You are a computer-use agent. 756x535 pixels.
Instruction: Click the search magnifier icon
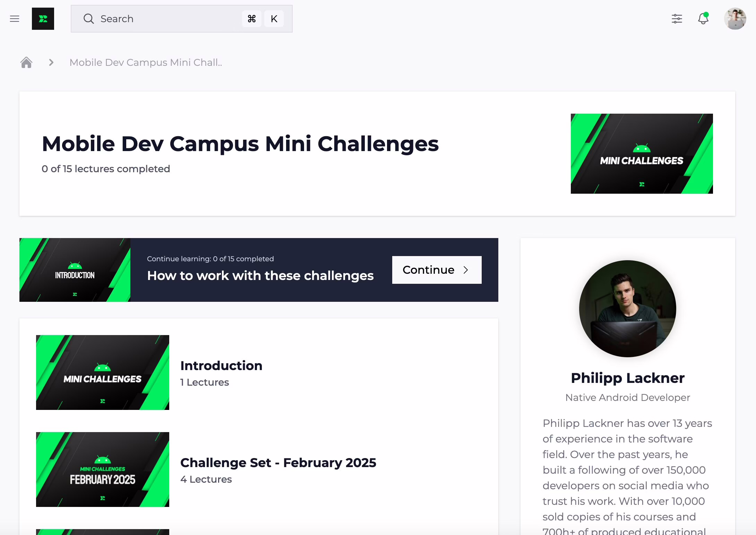tap(89, 19)
